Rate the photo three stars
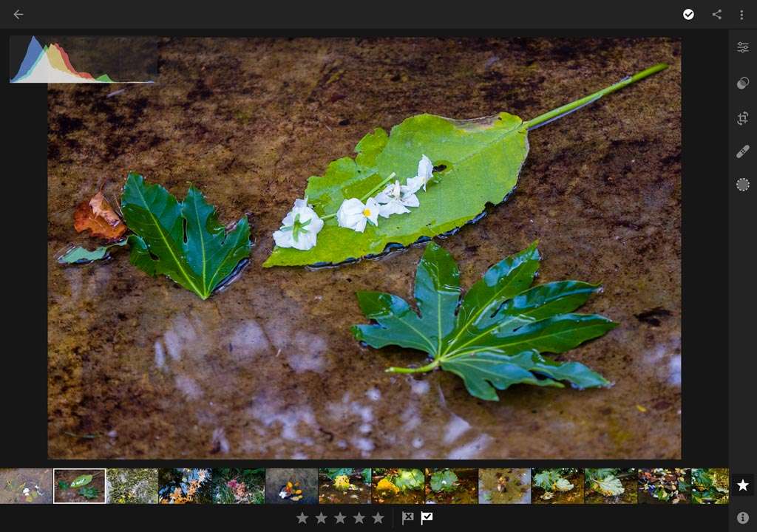757x532 pixels. coord(340,518)
